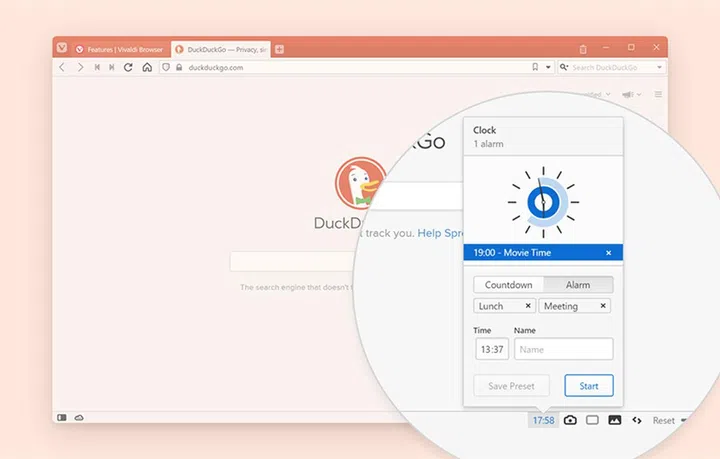Switch to Countdown mode
The image size is (720, 459).
coord(508,285)
